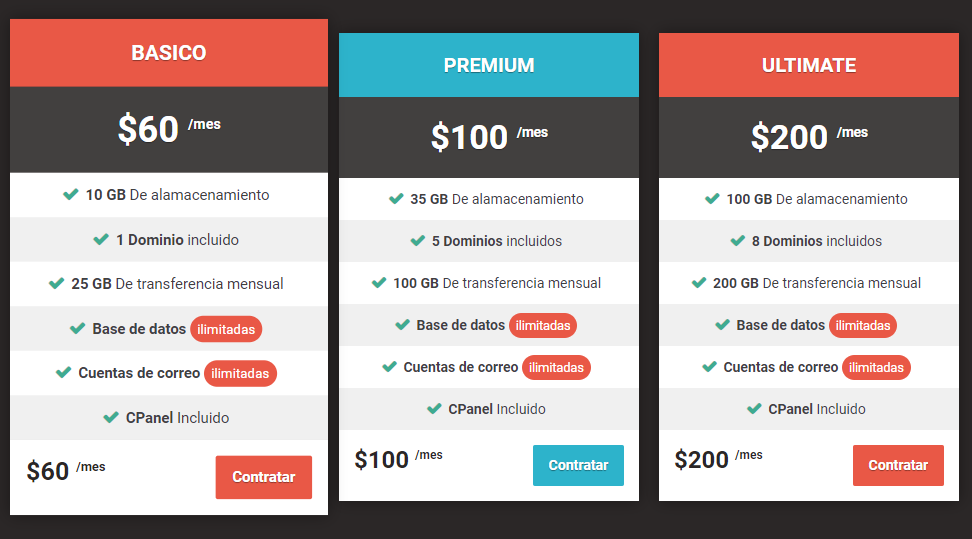972x539 pixels.
Task: Click Contratar button for the Ultimate plan
Action: tap(898, 465)
